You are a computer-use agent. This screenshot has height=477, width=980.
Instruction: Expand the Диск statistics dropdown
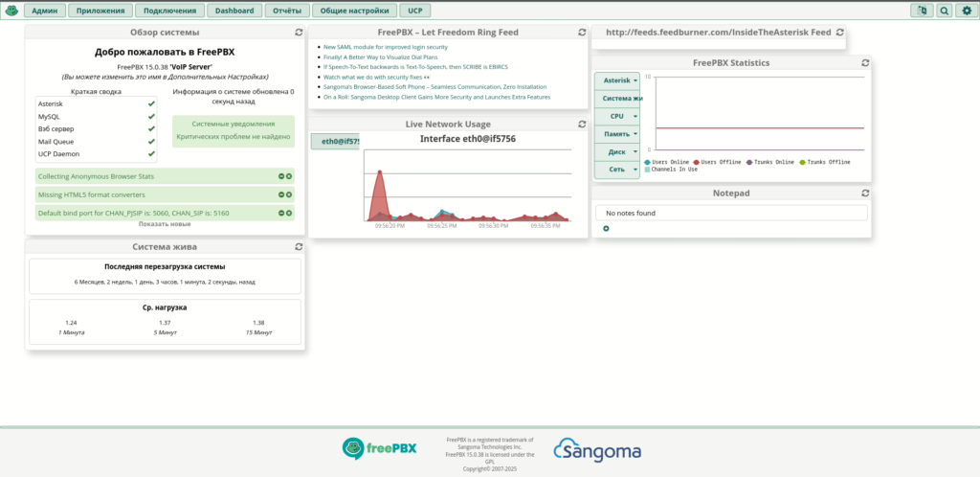click(x=617, y=152)
